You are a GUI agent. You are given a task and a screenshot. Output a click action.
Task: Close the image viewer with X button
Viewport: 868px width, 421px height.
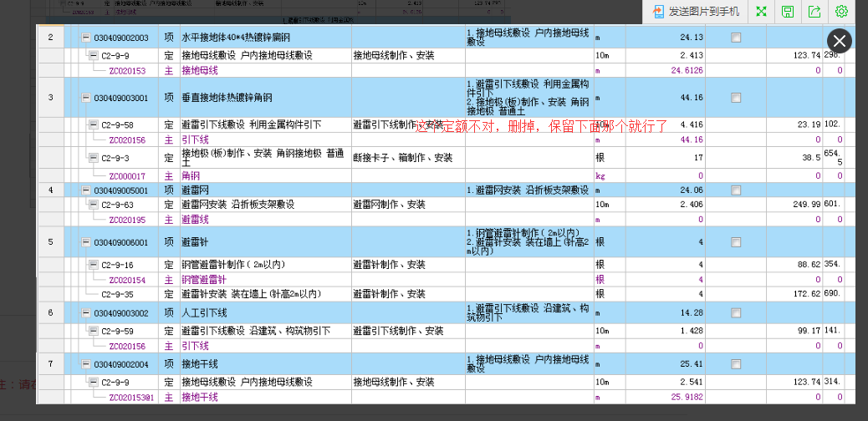840,41
